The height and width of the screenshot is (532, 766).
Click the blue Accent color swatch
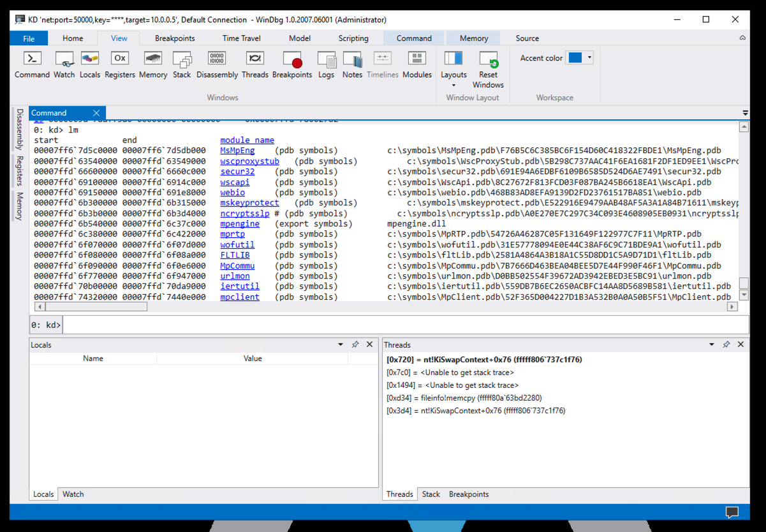(x=575, y=57)
